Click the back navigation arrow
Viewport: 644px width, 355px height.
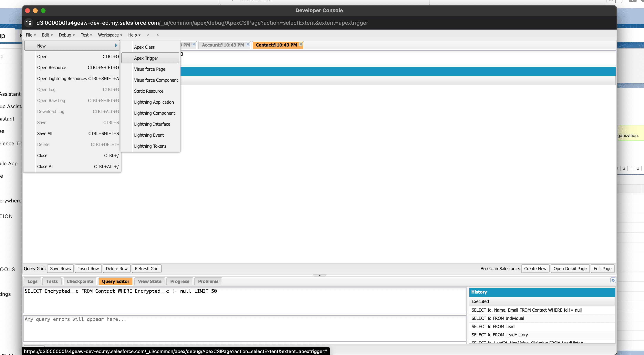click(148, 35)
